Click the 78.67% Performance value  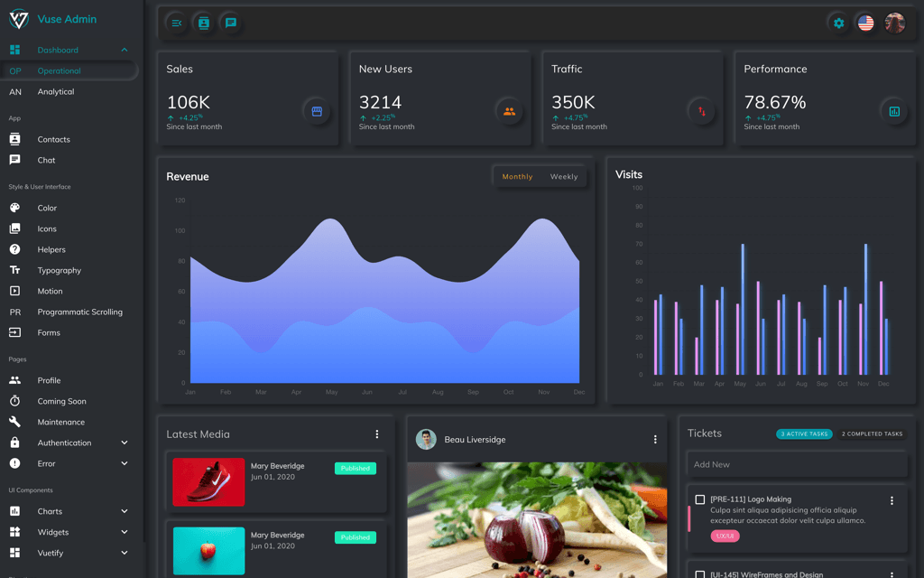click(x=775, y=103)
